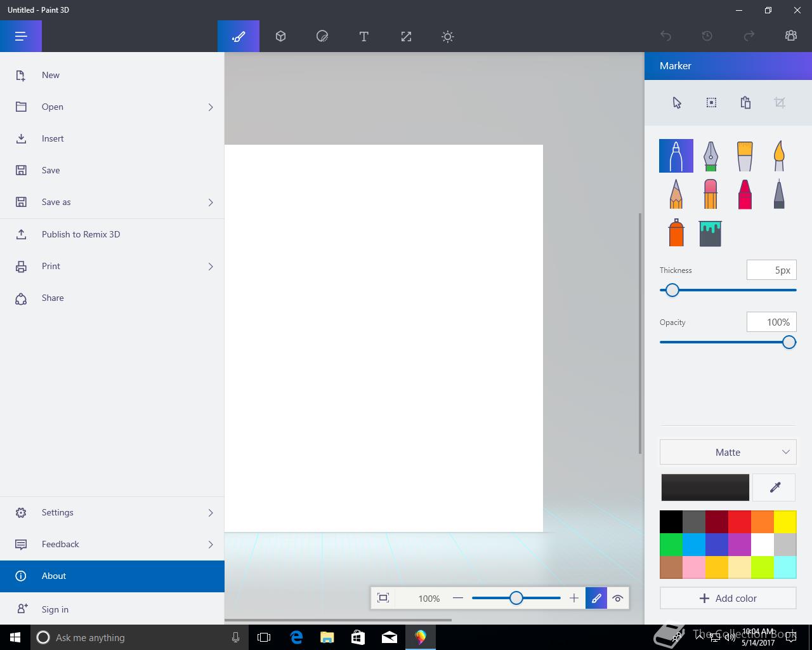Expand the Settings submenu arrow
Image resolution: width=812 pixels, height=650 pixels.
click(211, 513)
